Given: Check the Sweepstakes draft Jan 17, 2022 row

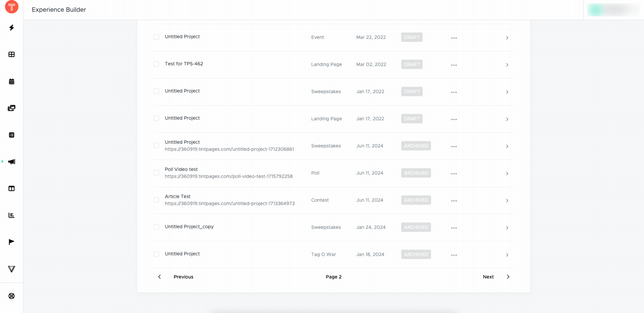Looking at the screenshot, I should (x=156, y=91).
